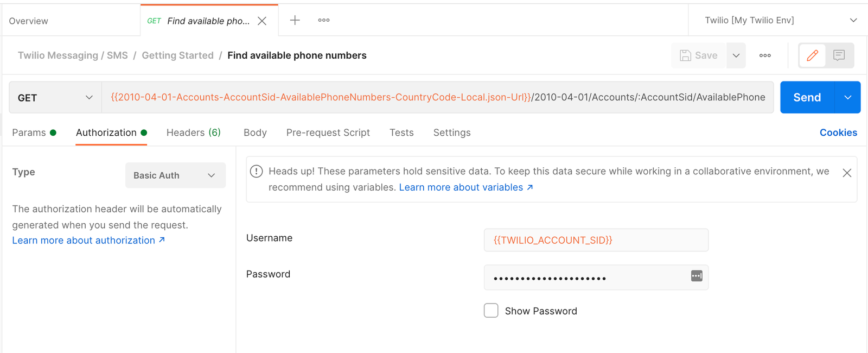Click the three-dot more actions icon
868x353 pixels.
pyautogui.click(x=765, y=55)
